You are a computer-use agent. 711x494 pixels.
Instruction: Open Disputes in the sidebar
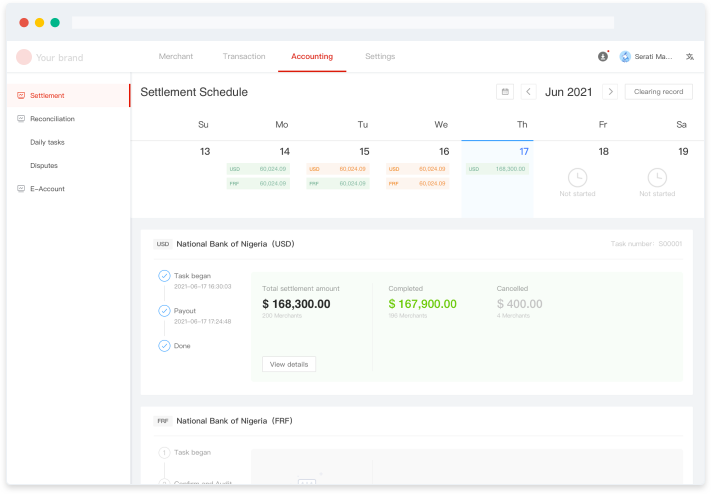click(44, 166)
